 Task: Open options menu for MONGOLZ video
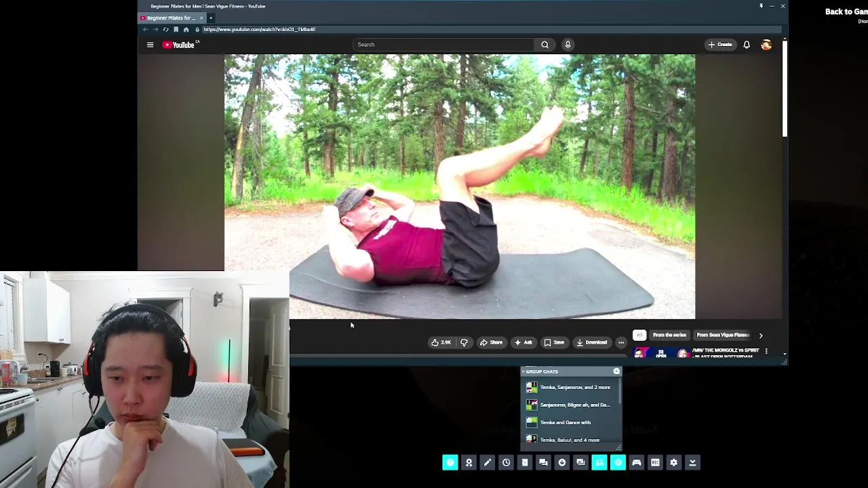tap(766, 351)
